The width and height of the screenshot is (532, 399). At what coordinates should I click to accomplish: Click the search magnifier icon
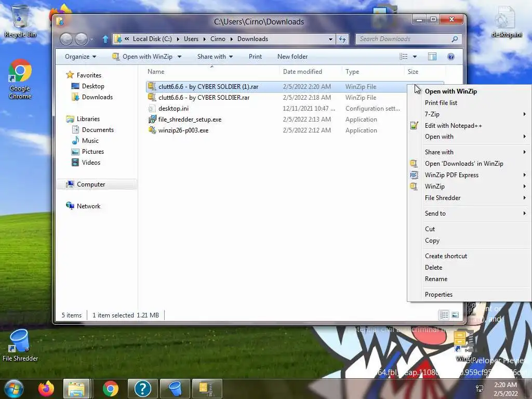[x=455, y=39]
